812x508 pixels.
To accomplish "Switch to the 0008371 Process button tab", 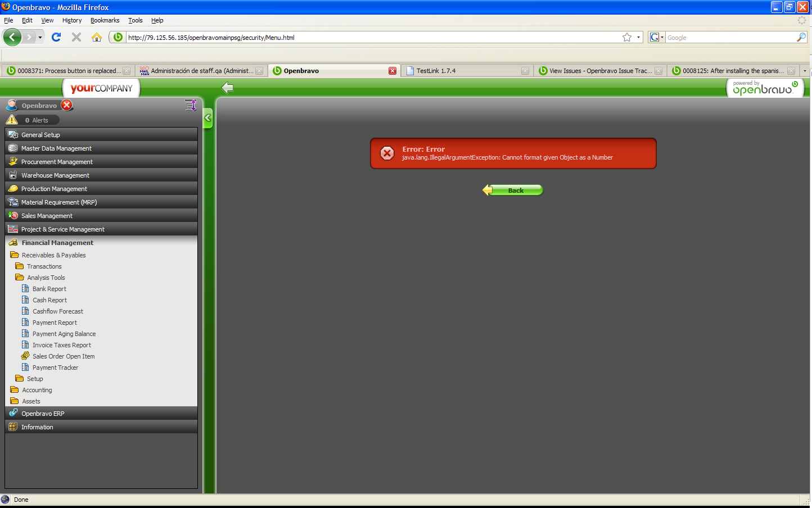I will (x=69, y=71).
